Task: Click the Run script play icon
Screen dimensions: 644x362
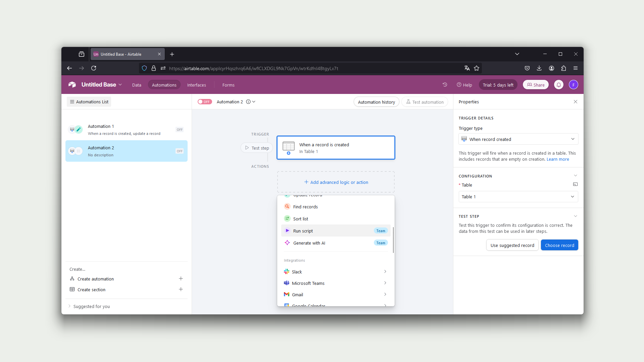Action: (287, 231)
